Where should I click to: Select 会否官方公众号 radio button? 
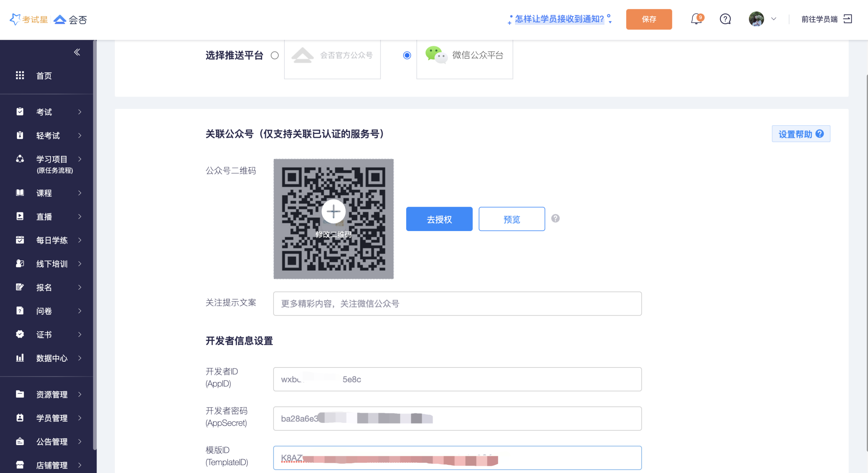click(x=275, y=55)
